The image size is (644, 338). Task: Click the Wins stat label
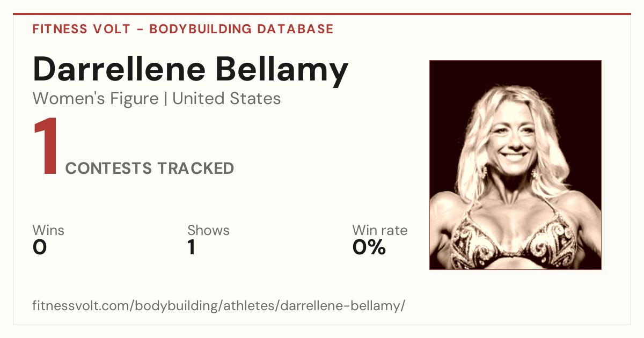[48, 230]
